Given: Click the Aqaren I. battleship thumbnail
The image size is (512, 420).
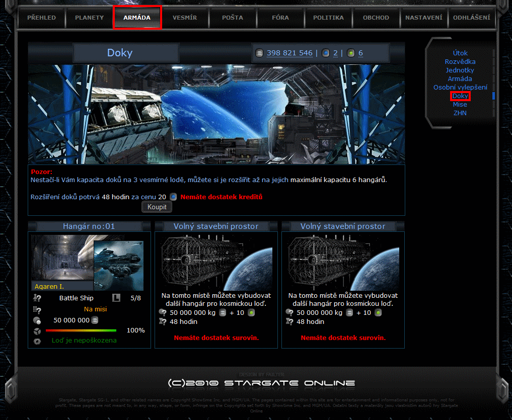Looking at the screenshot, I should click(118, 266).
